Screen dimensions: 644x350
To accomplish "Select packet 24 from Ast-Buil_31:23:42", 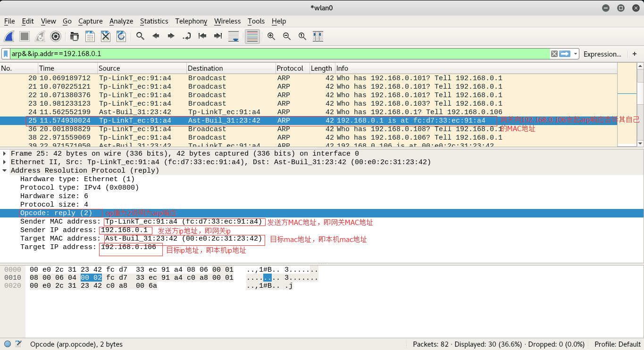I will [309, 112].
